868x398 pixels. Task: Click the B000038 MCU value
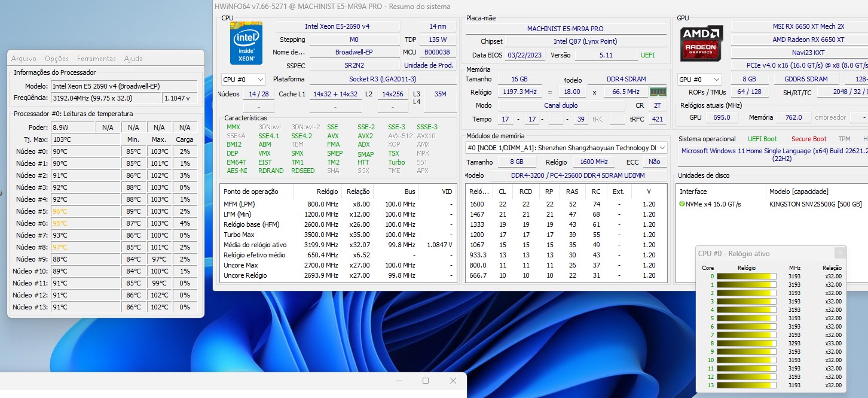point(438,52)
